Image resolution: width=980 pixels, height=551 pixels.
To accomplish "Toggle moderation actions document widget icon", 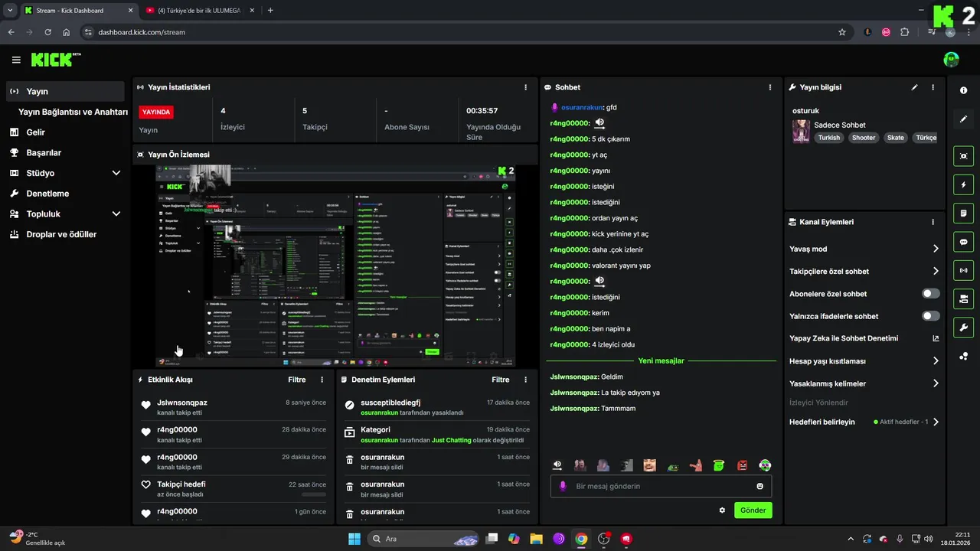I will point(963,213).
